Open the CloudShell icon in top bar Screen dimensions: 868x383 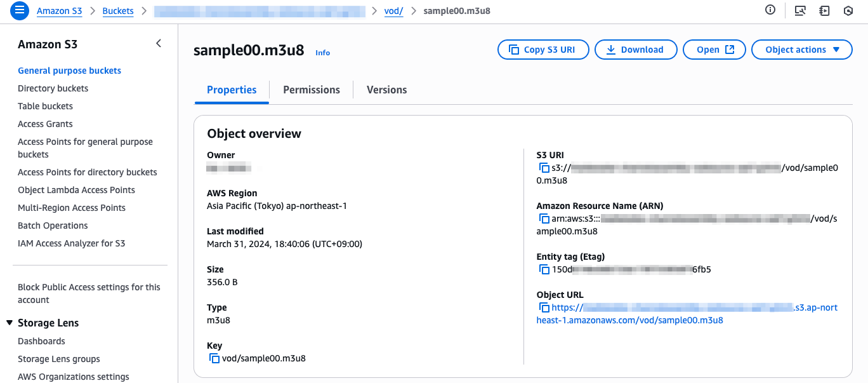point(800,11)
